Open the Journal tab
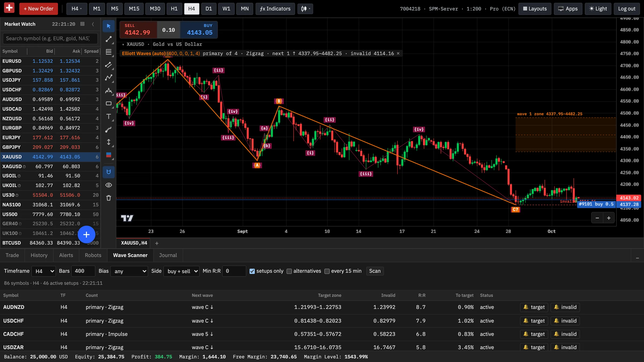The width and height of the screenshot is (644, 362). (168, 255)
